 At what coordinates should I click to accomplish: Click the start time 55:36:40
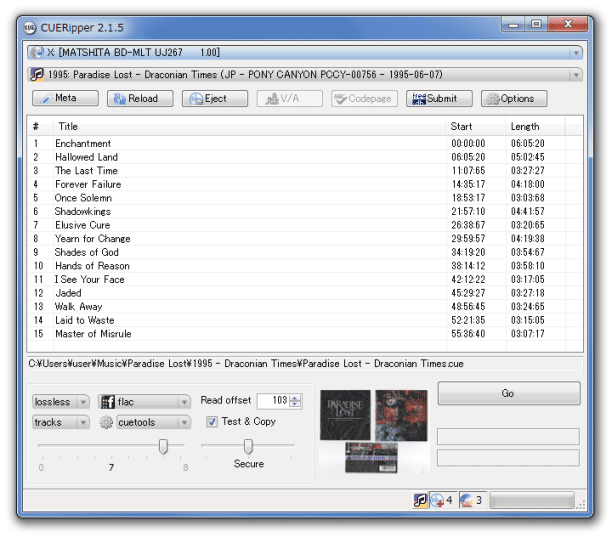click(x=468, y=334)
